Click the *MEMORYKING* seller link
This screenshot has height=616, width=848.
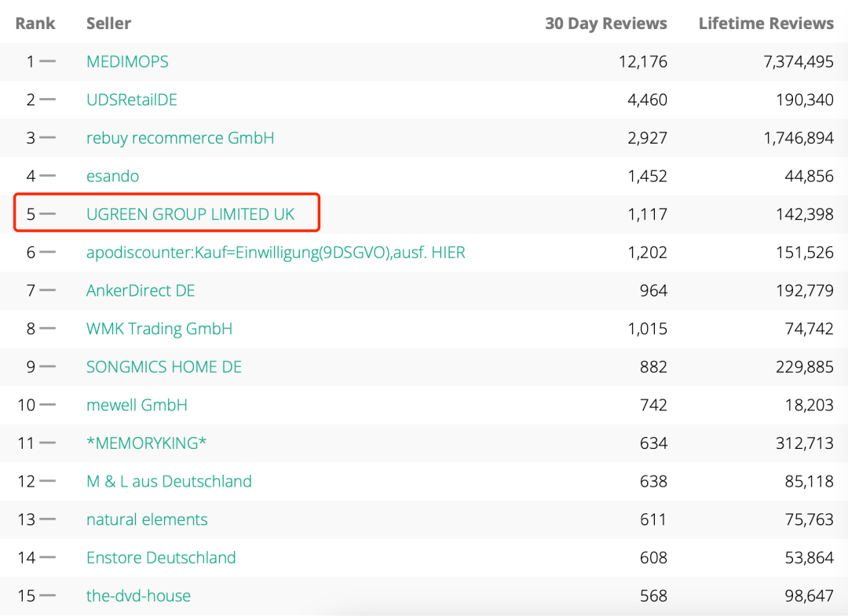click(147, 443)
